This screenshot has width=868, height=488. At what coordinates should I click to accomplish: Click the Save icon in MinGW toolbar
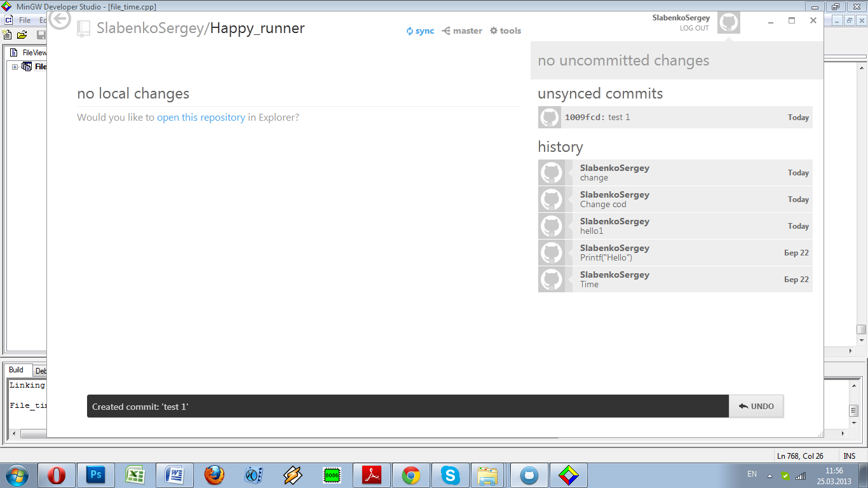pyautogui.click(x=41, y=35)
